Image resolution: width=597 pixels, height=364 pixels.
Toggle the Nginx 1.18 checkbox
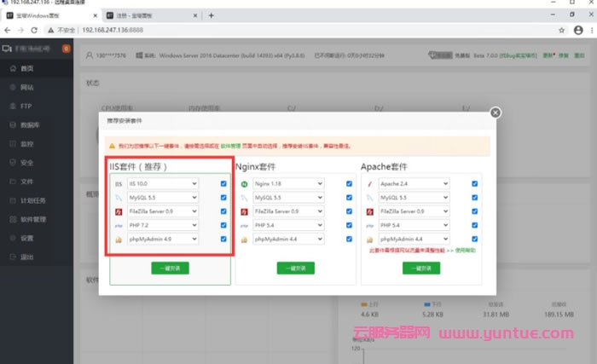coord(349,183)
